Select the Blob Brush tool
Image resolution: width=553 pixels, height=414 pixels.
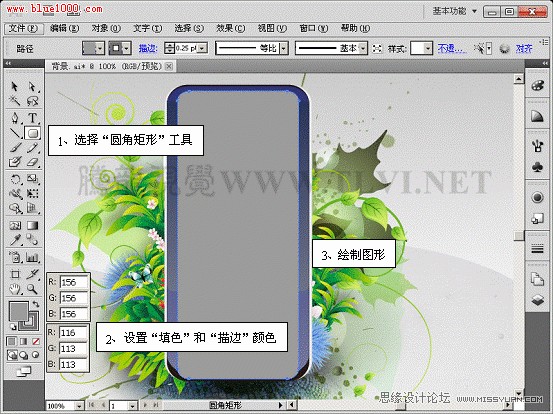(14, 162)
